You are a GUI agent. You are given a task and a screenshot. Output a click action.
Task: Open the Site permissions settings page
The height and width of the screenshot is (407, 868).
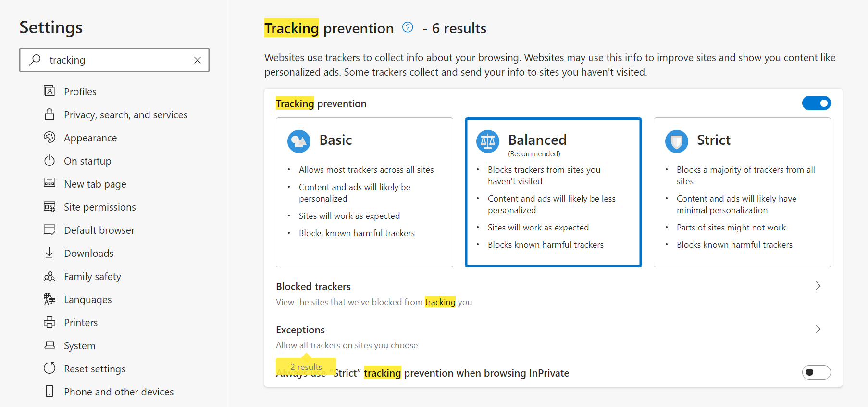coord(99,207)
